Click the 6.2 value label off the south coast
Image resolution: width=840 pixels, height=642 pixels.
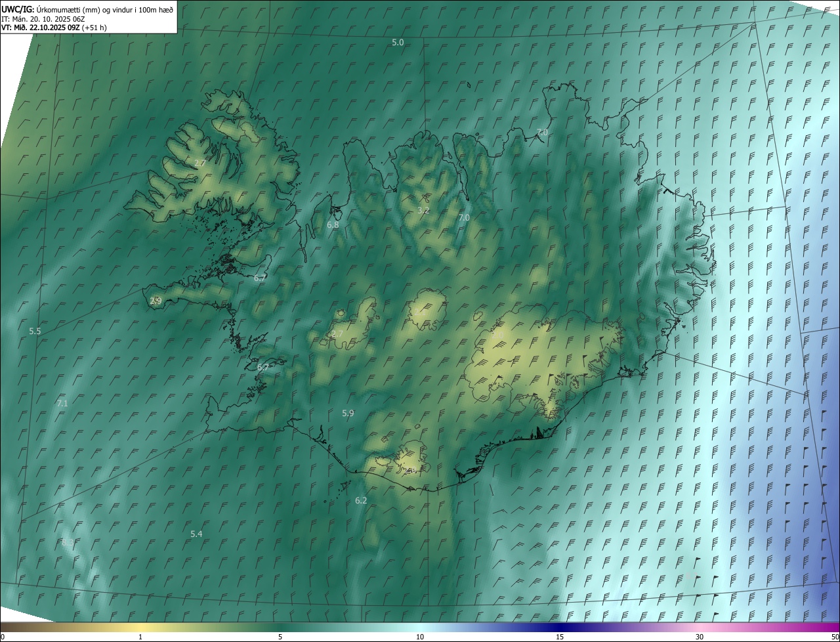point(361,500)
